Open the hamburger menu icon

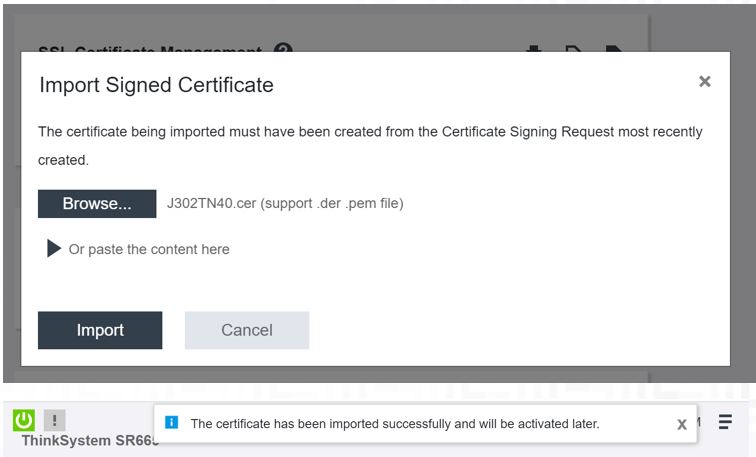[x=725, y=421]
